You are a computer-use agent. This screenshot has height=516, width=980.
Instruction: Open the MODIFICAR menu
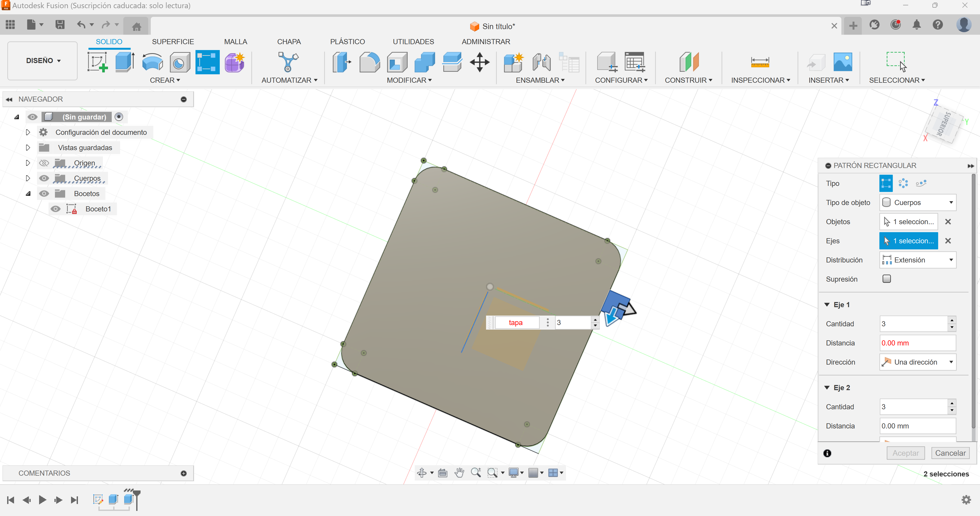(x=409, y=80)
